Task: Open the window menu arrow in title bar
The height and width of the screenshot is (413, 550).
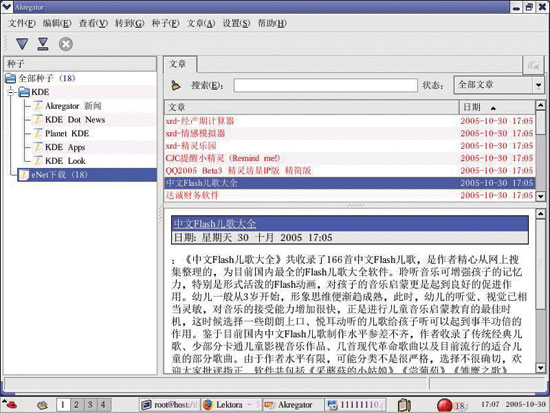Action: coord(6,6)
